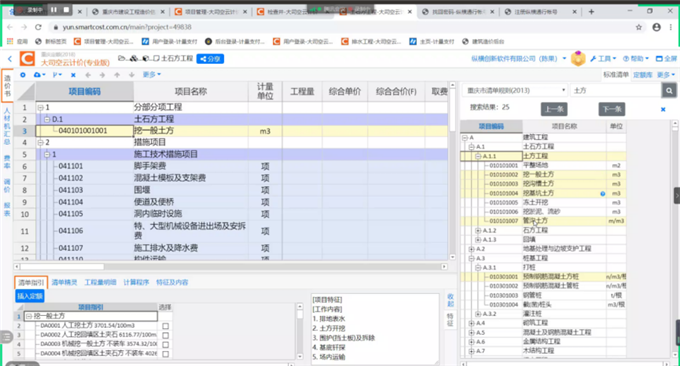
Task: Click the blue gear settings icon in toolbar
Action: pyautogui.click(x=23, y=75)
